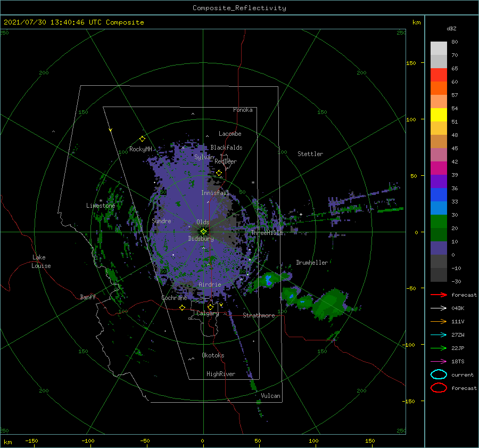Click the RockyMH label
This screenshot has width=479, height=448.
pyautogui.click(x=141, y=149)
